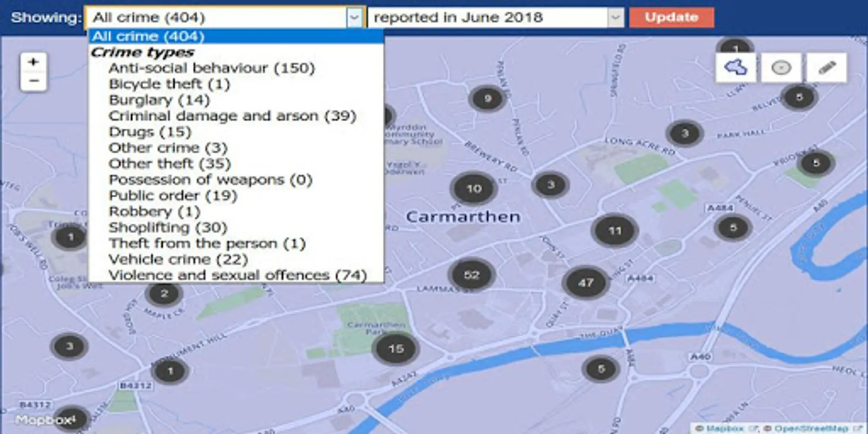This screenshot has height=434, width=868.
Task: Open the 47-crime cluster marker
Action: tap(585, 283)
